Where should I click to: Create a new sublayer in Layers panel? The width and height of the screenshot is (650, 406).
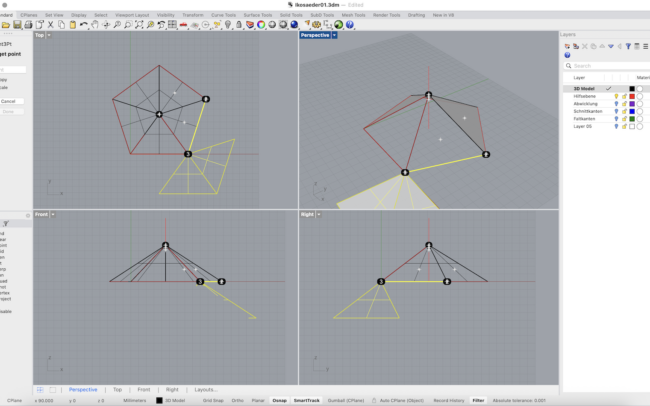(576, 46)
